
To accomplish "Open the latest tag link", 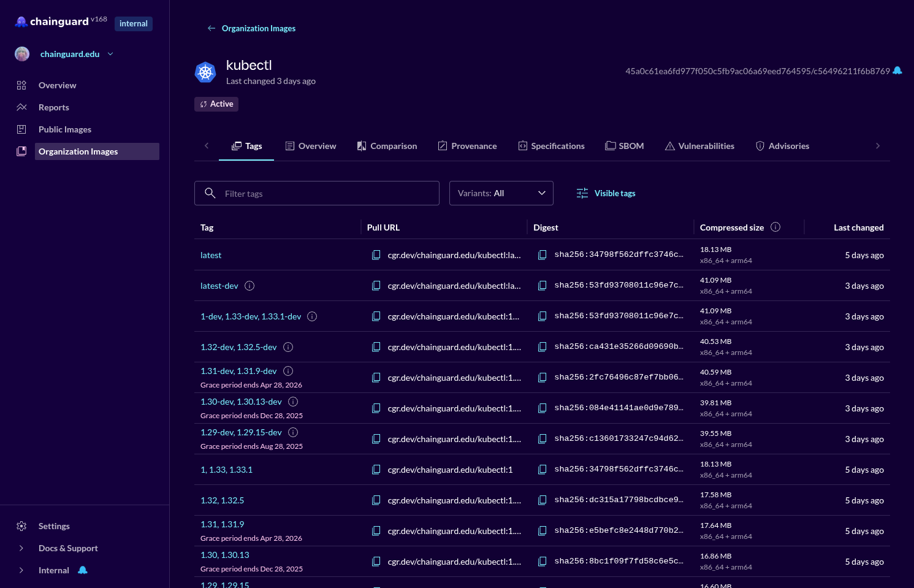I will (x=211, y=254).
